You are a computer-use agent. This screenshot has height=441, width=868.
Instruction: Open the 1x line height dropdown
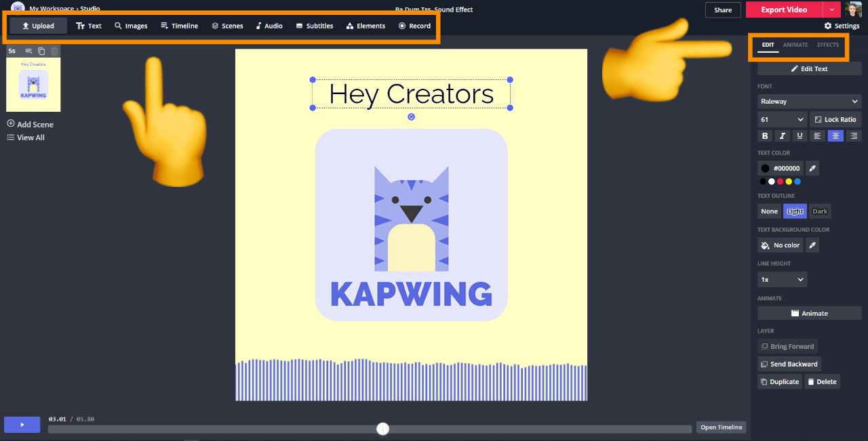point(782,280)
